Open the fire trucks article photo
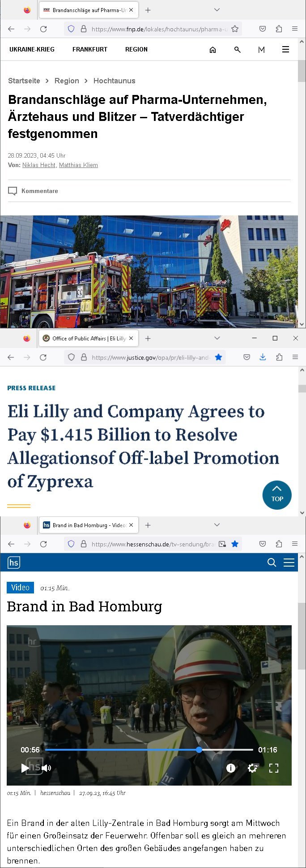The height and width of the screenshot is (868, 306). click(x=149, y=272)
